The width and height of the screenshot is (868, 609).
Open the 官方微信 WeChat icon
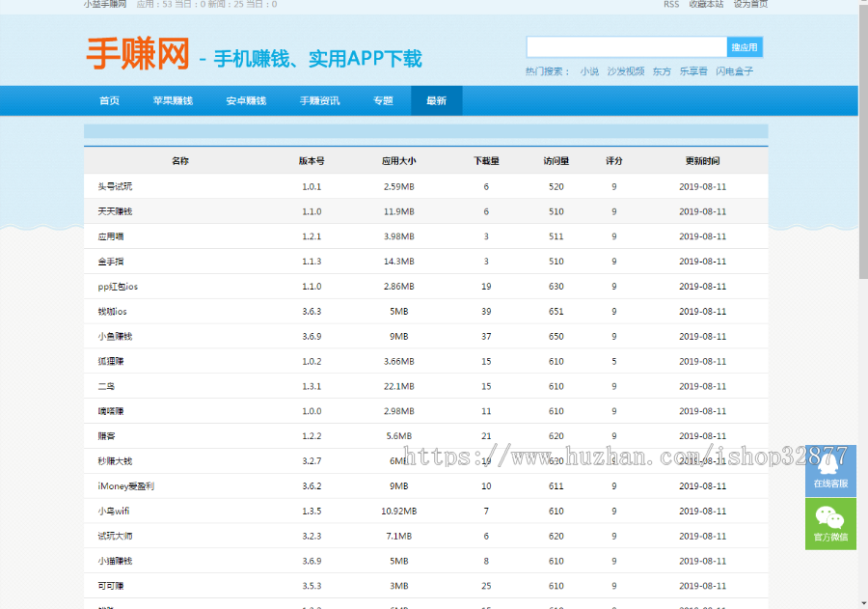[829, 524]
